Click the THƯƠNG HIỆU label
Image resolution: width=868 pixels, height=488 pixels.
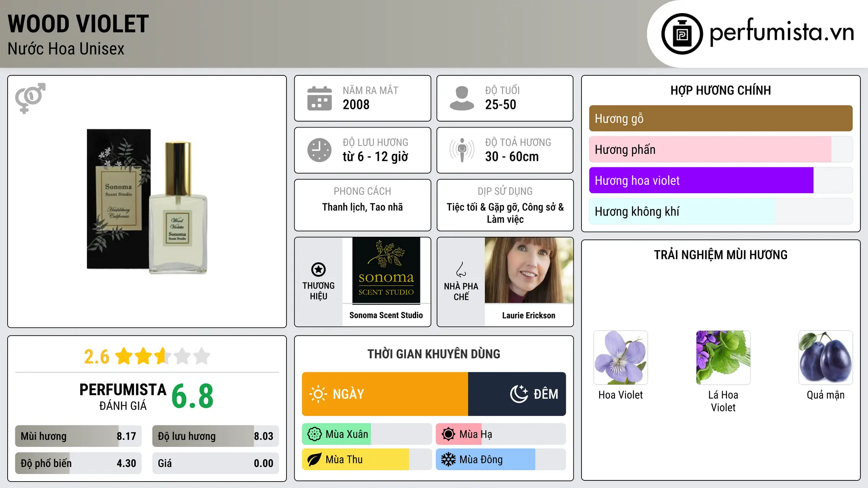[x=318, y=291]
